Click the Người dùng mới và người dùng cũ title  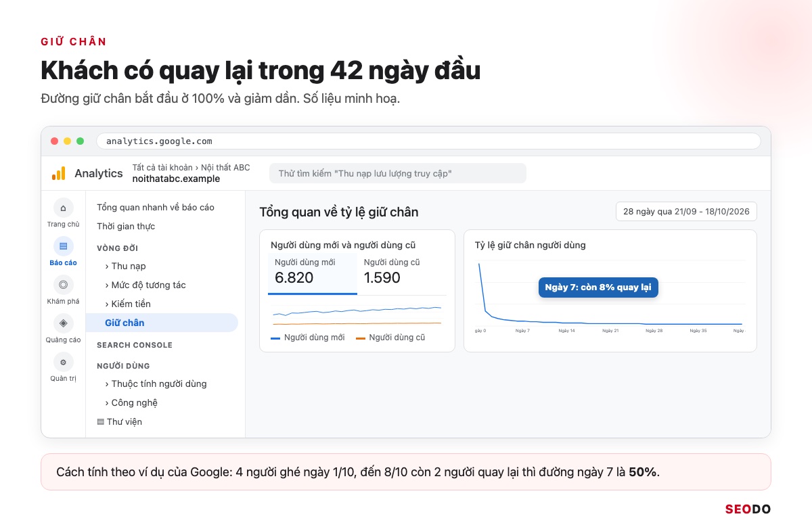click(x=343, y=245)
